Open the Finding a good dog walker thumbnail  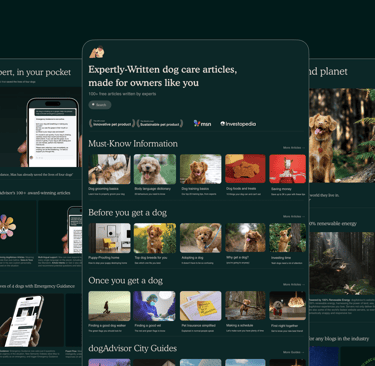[x=109, y=306]
